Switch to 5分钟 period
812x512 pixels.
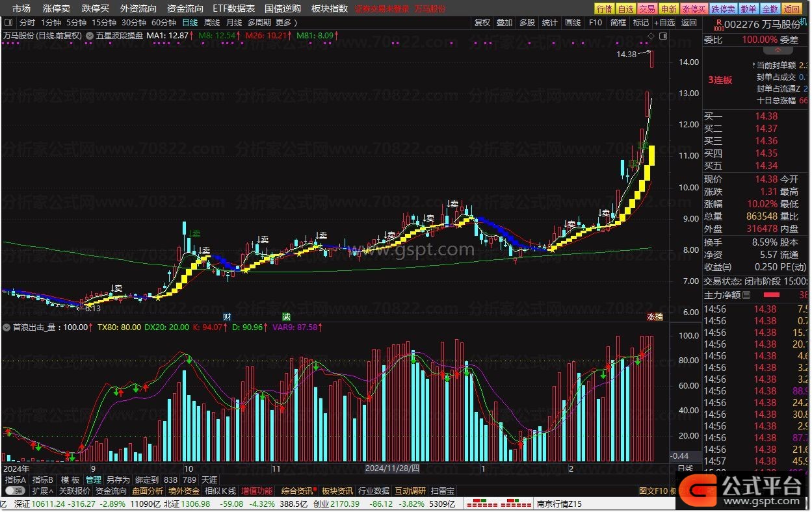click(76, 22)
